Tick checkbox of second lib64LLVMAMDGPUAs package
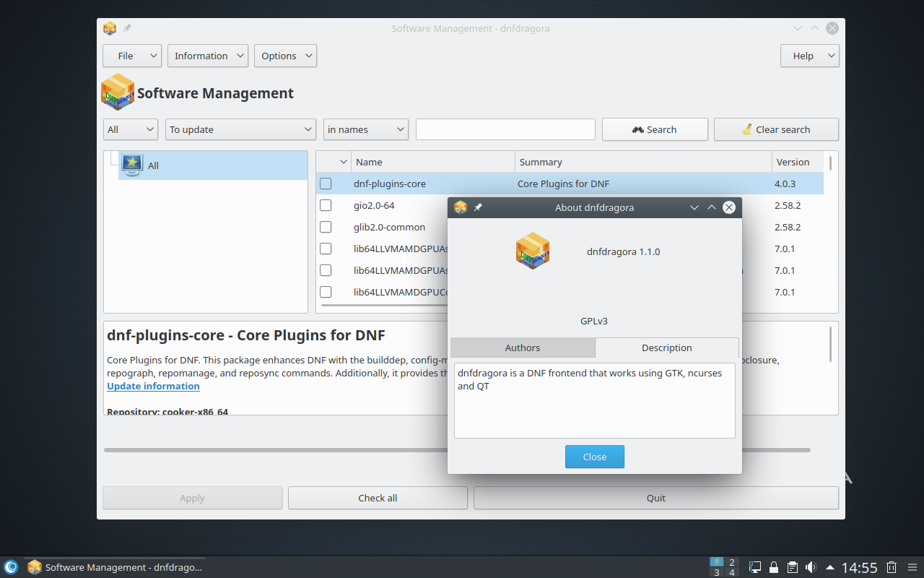The height and width of the screenshot is (578, 924). pyautogui.click(x=326, y=270)
